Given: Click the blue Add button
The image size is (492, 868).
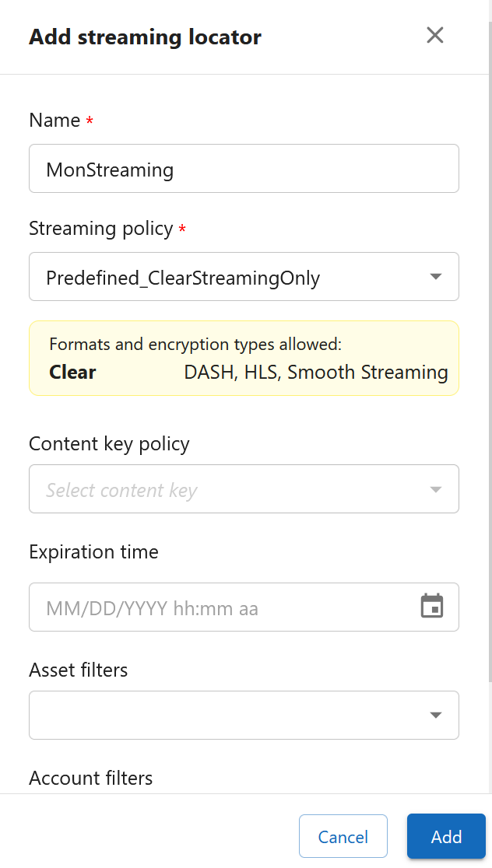Looking at the screenshot, I should pos(446,836).
